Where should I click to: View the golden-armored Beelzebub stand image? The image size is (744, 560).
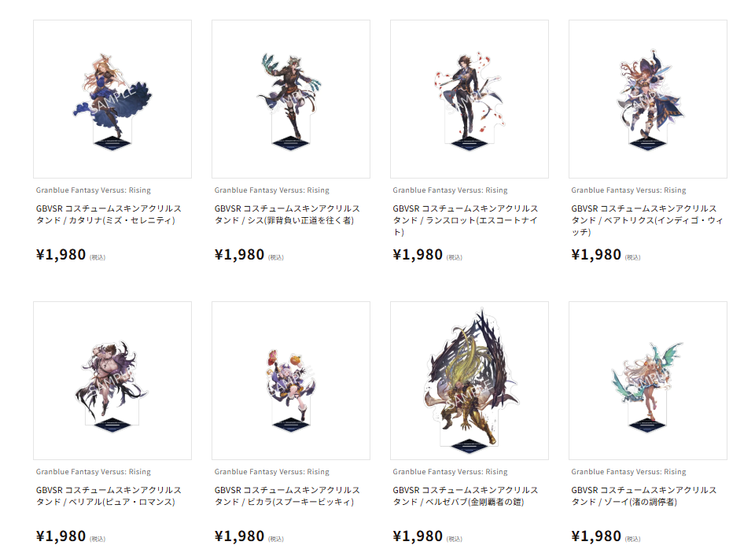470,381
